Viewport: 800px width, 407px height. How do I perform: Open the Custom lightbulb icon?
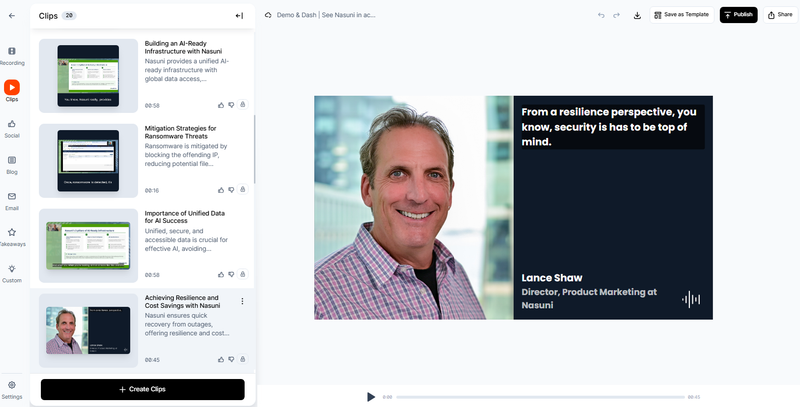pyautogui.click(x=12, y=269)
